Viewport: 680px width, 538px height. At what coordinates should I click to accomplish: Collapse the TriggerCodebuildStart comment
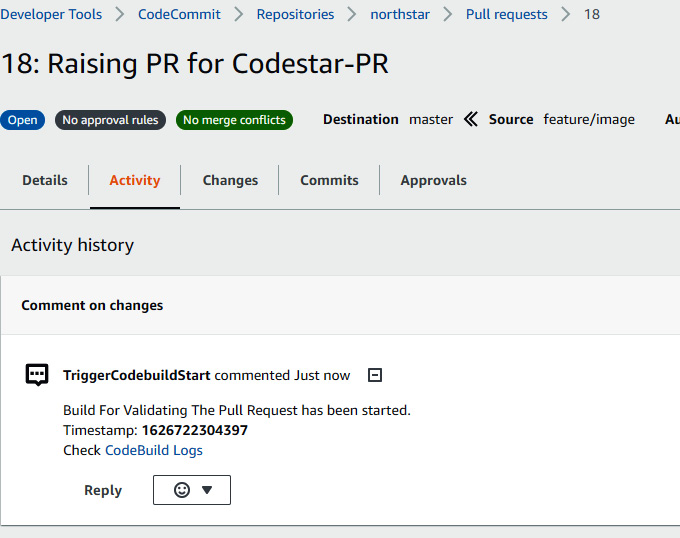point(375,375)
